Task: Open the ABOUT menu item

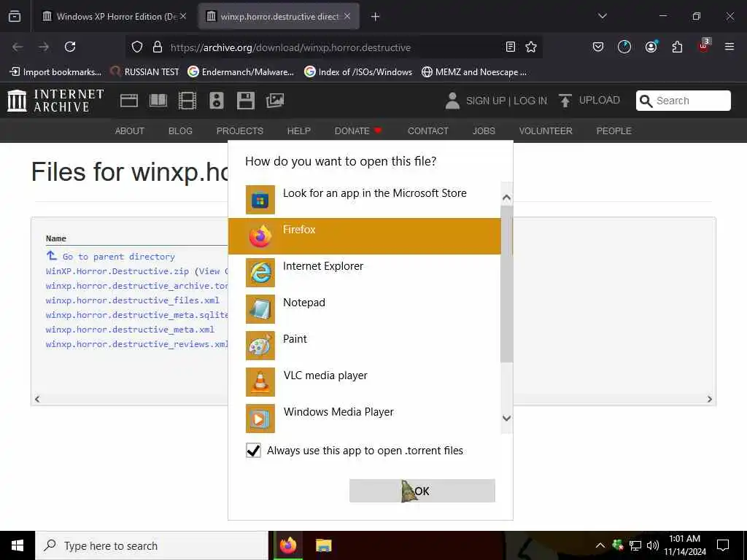Action: pos(130,131)
